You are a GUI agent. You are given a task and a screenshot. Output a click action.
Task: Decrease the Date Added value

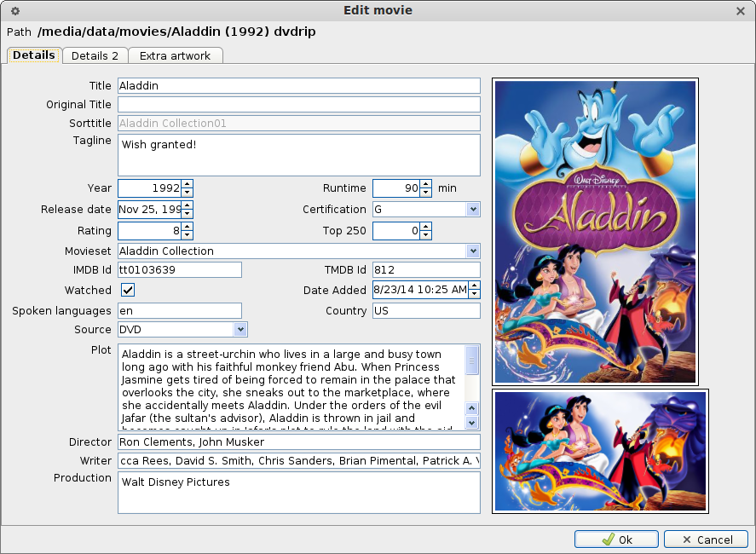475,294
